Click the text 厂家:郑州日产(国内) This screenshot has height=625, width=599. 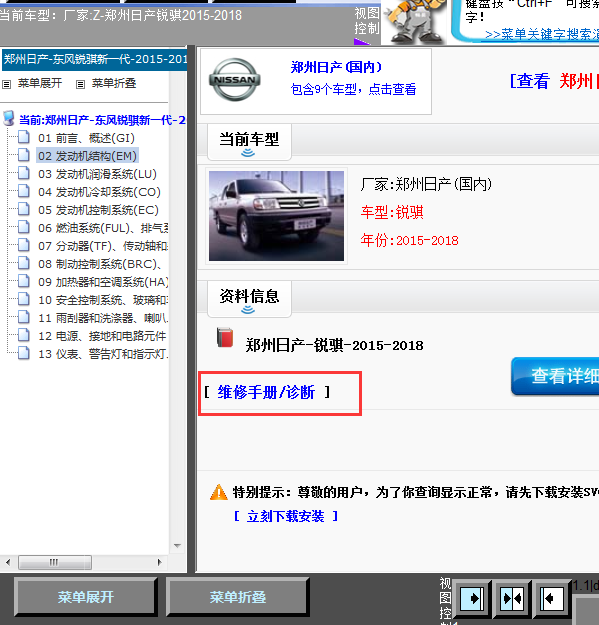pyautogui.click(x=426, y=184)
